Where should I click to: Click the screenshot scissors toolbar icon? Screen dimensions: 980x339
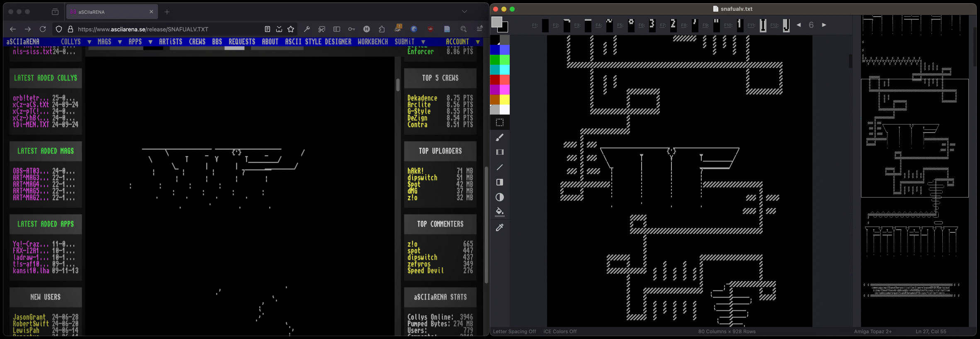pyautogui.click(x=322, y=29)
